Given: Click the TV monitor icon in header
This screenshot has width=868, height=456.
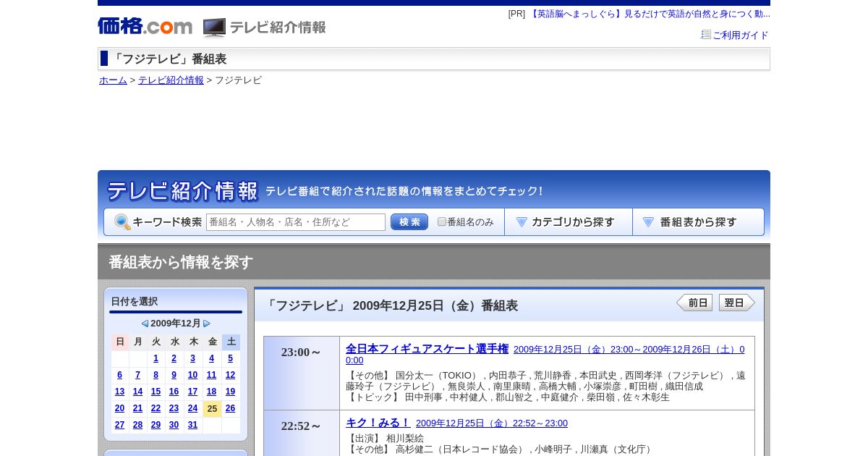Looking at the screenshot, I should pyautogui.click(x=214, y=28).
